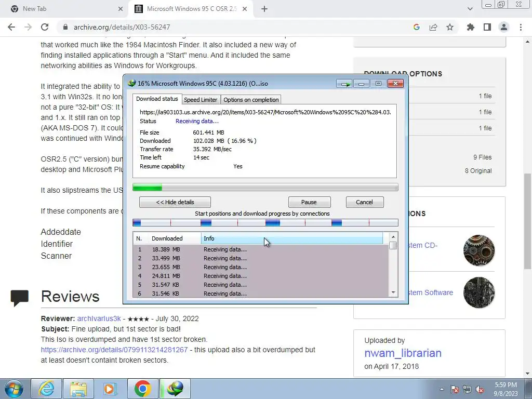
Task: Open the Chrome profile avatar
Action: pyautogui.click(x=504, y=27)
